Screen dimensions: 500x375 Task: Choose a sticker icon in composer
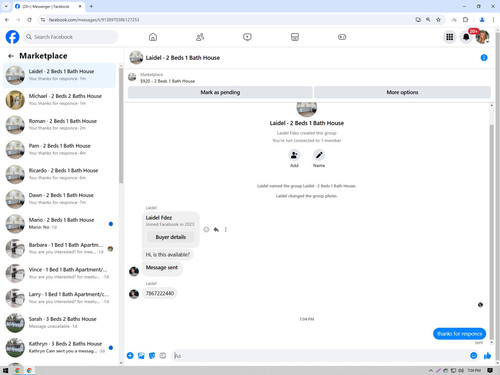tap(152, 356)
